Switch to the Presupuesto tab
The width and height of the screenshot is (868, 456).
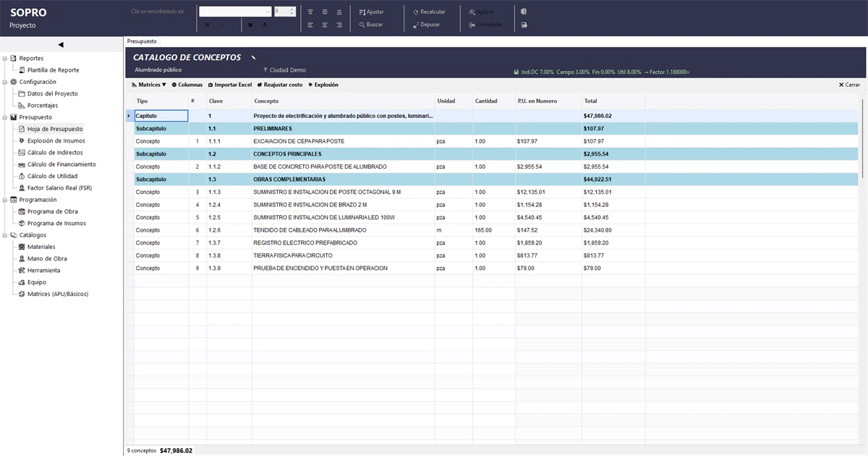[142, 42]
